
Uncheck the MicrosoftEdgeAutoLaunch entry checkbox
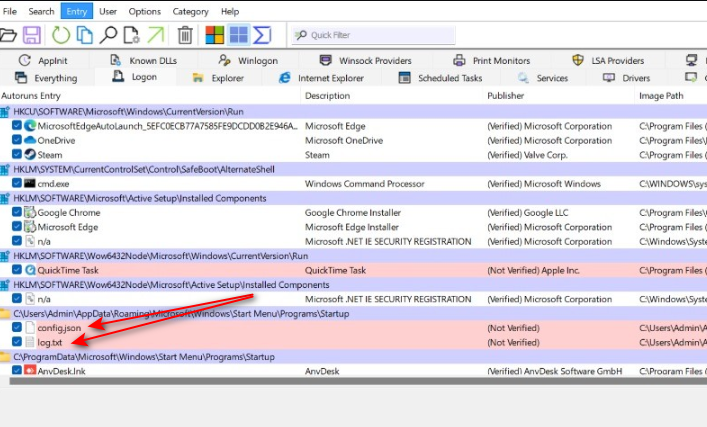click(17, 126)
